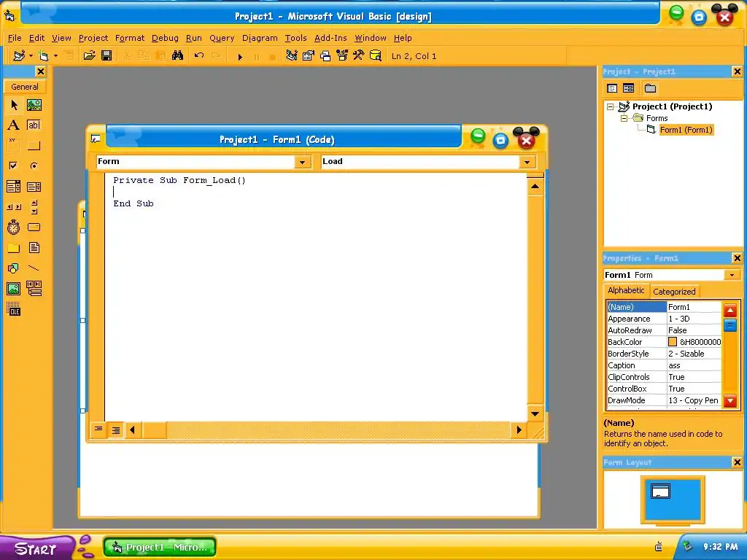
Task: Select the HScrollBar control tool
Action: point(14,206)
